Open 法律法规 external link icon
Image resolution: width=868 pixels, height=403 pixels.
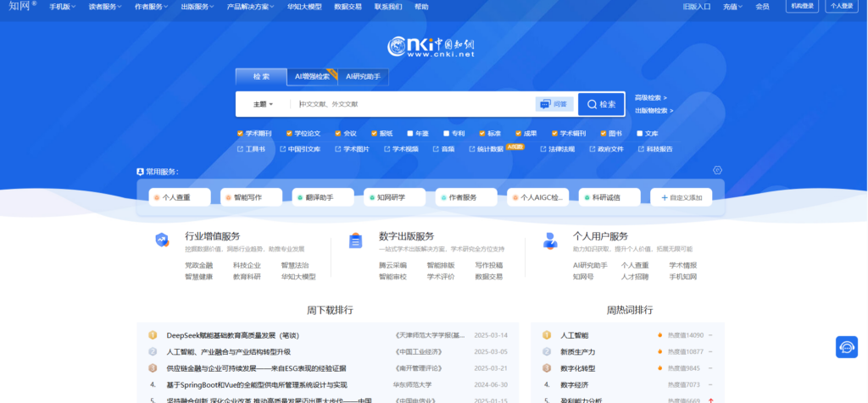[x=542, y=149]
